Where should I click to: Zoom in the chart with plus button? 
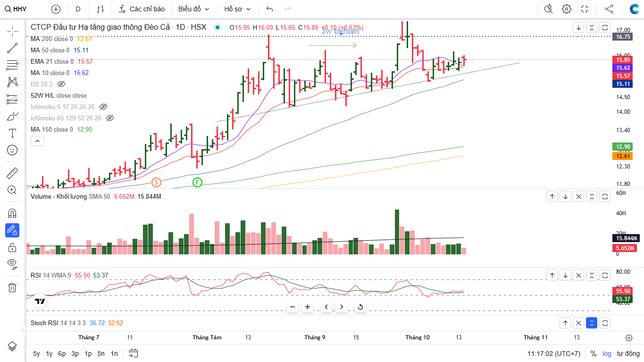(x=308, y=307)
